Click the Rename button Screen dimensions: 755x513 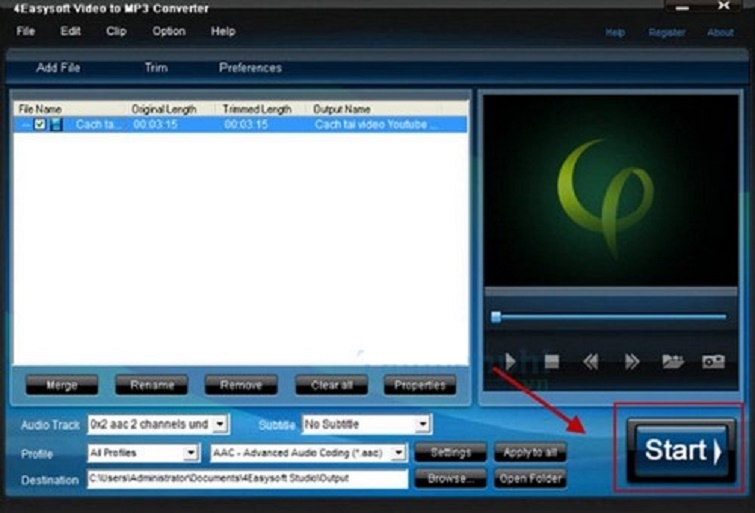pyautogui.click(x=152, y=385)
